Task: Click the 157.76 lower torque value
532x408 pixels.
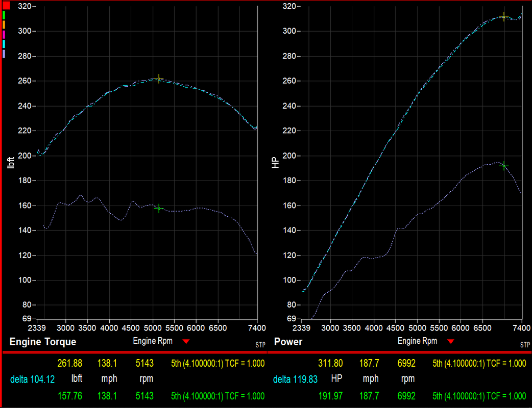Action: [70, 395]
